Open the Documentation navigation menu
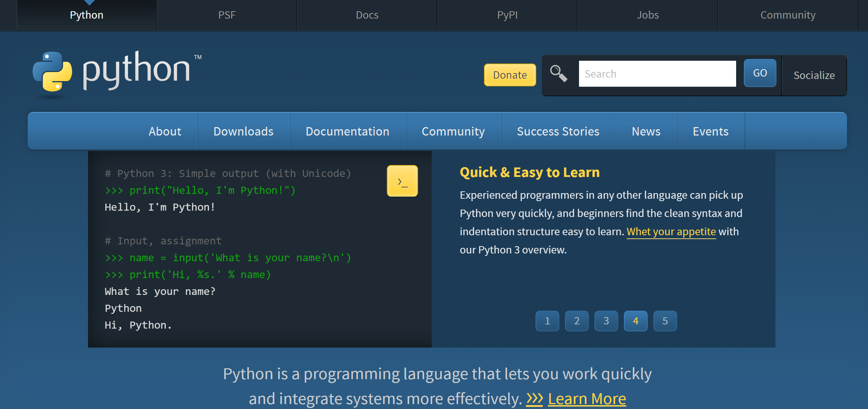 pyautogui.click(x=347, y=131)
